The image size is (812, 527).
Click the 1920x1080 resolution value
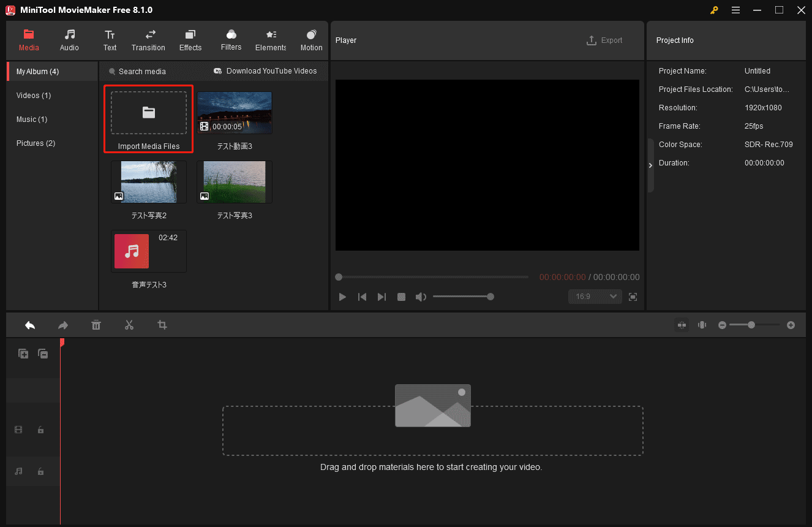point(763,108)
